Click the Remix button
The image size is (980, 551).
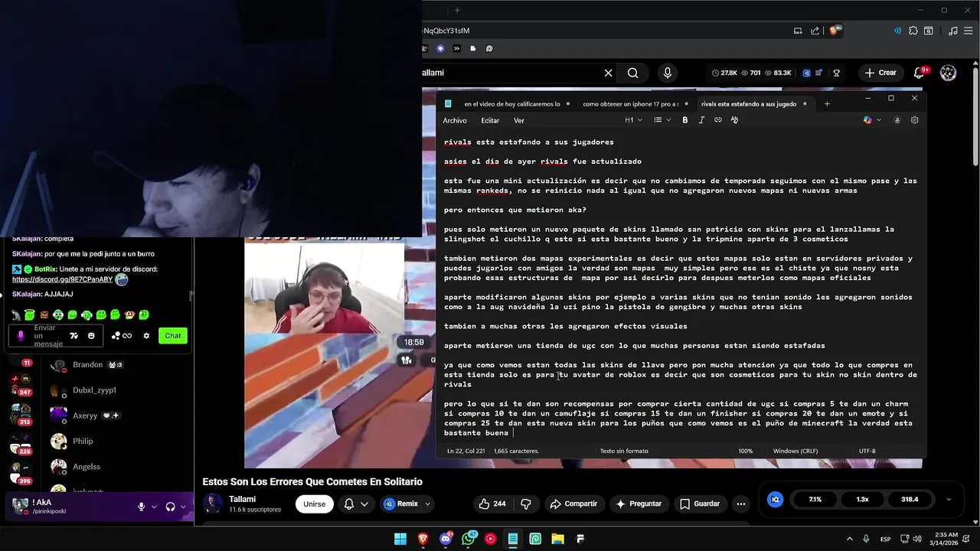tap(400, 504)
